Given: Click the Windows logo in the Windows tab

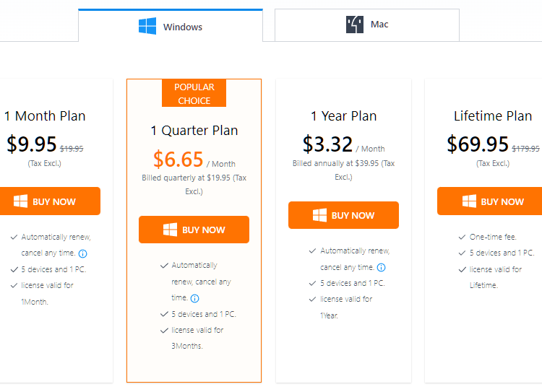Looking at the screenshot, I should 147,26.
